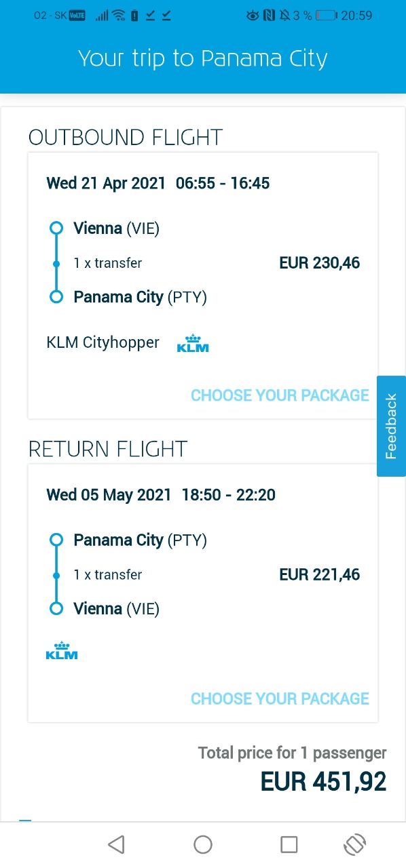
Task: Select the outbound 1 x transfer detail
Action: [x=108, y=263]
